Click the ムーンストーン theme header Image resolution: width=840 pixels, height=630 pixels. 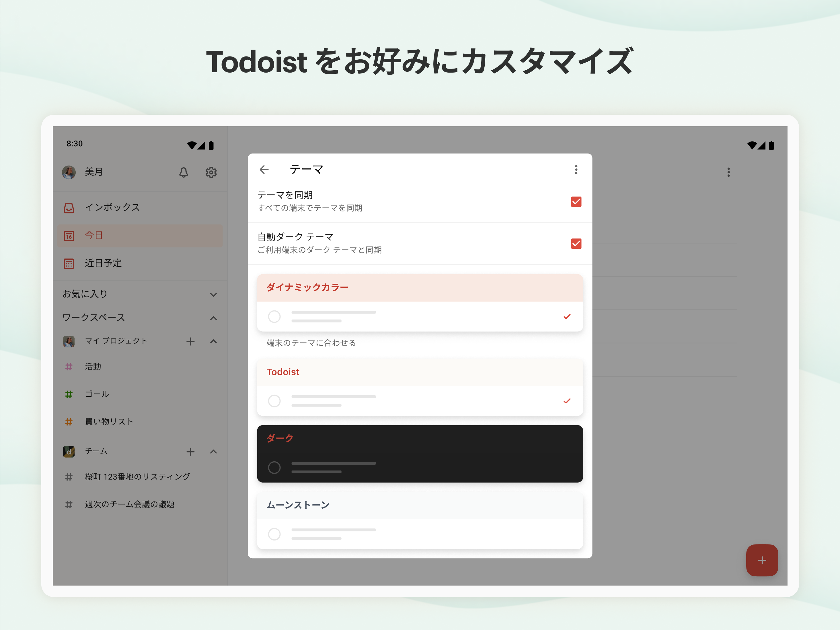420,505
